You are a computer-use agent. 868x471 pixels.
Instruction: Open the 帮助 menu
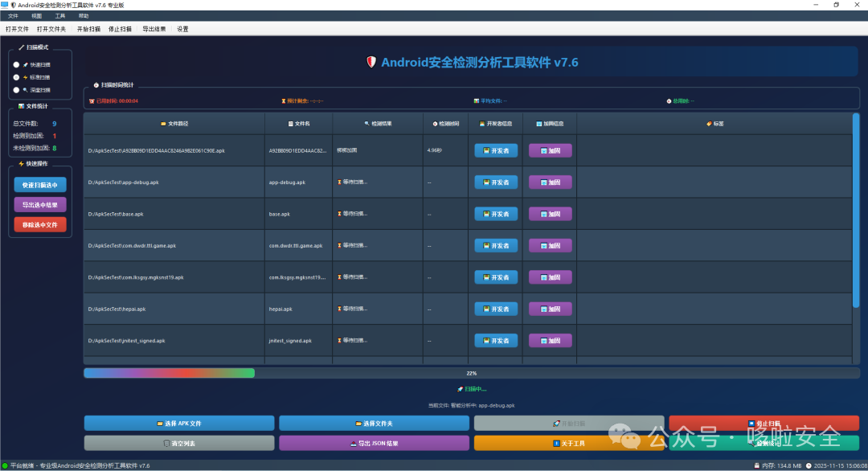coord(84,16)
